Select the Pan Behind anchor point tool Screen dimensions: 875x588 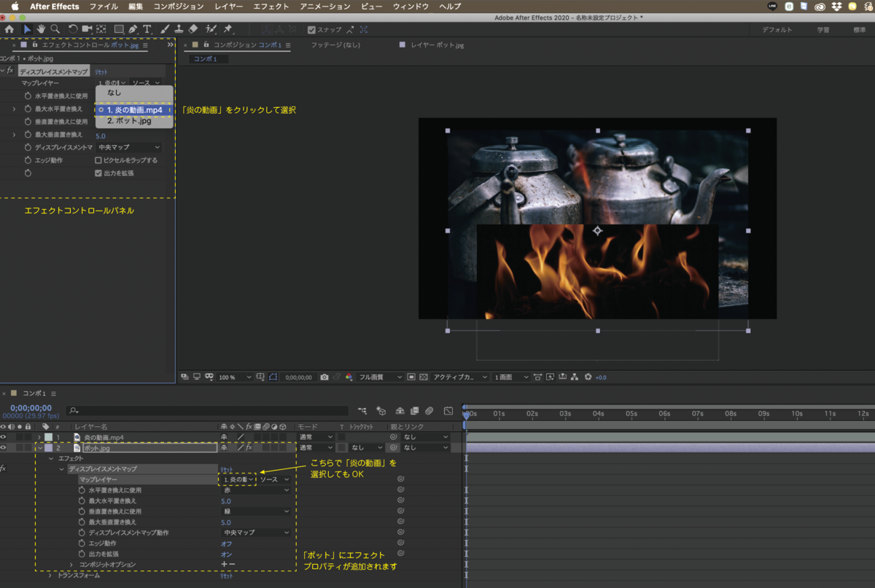pos(101,29)
